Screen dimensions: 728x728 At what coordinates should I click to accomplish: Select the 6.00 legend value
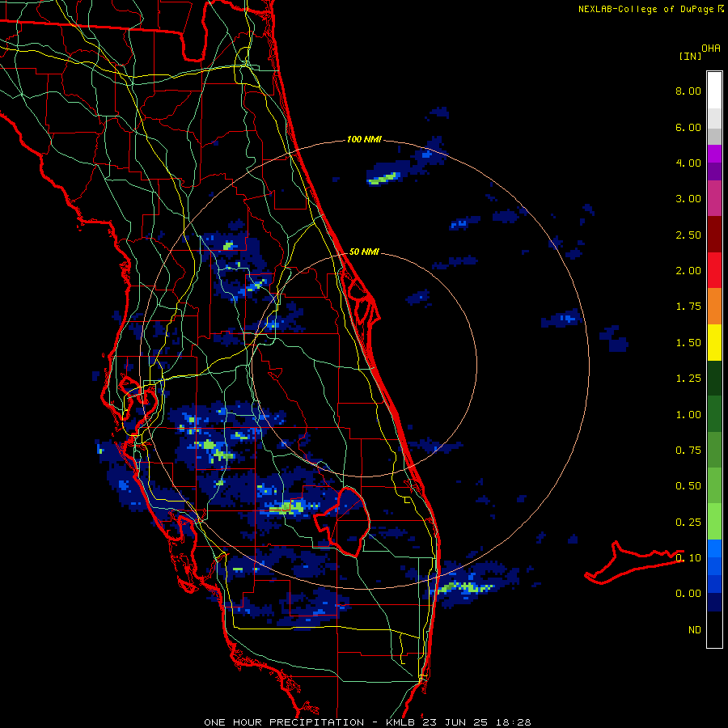pyautogui.click(x=688, y=127)
